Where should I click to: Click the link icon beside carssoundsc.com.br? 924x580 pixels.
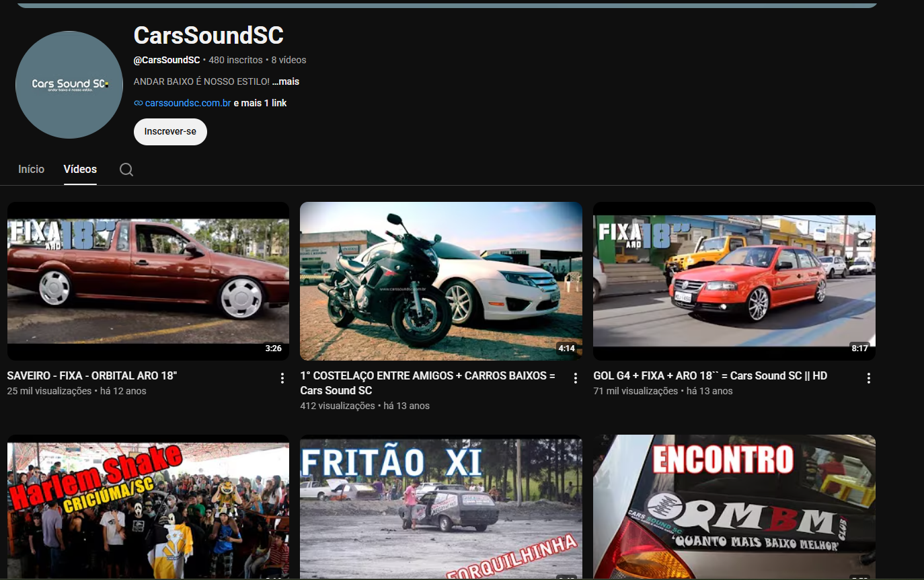tap(139, 104)
